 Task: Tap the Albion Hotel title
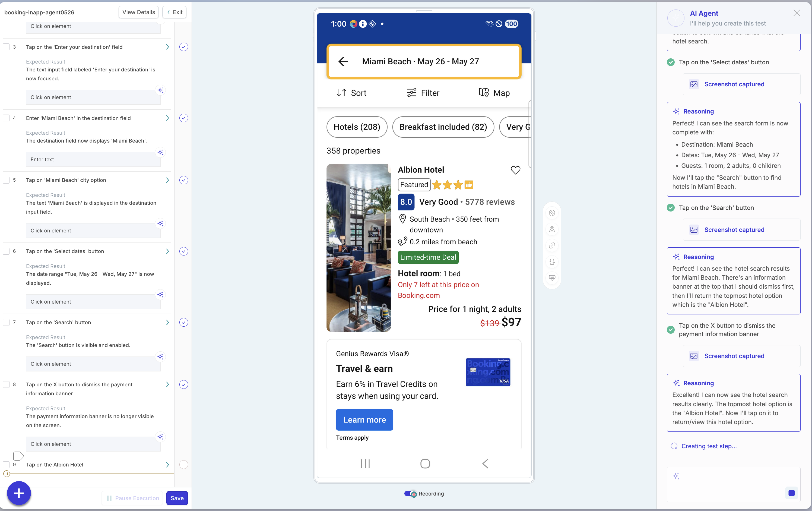click(x=421, y=170)
